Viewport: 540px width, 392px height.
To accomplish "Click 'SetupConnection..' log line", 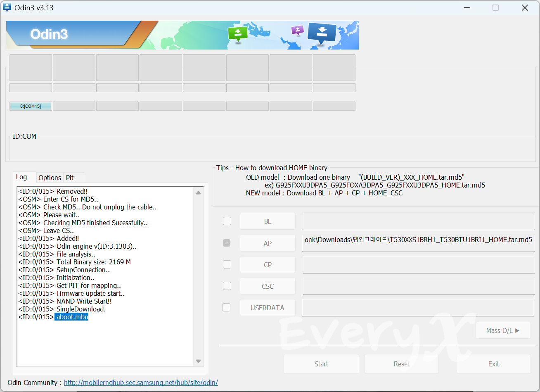I will tap(64, 270).
